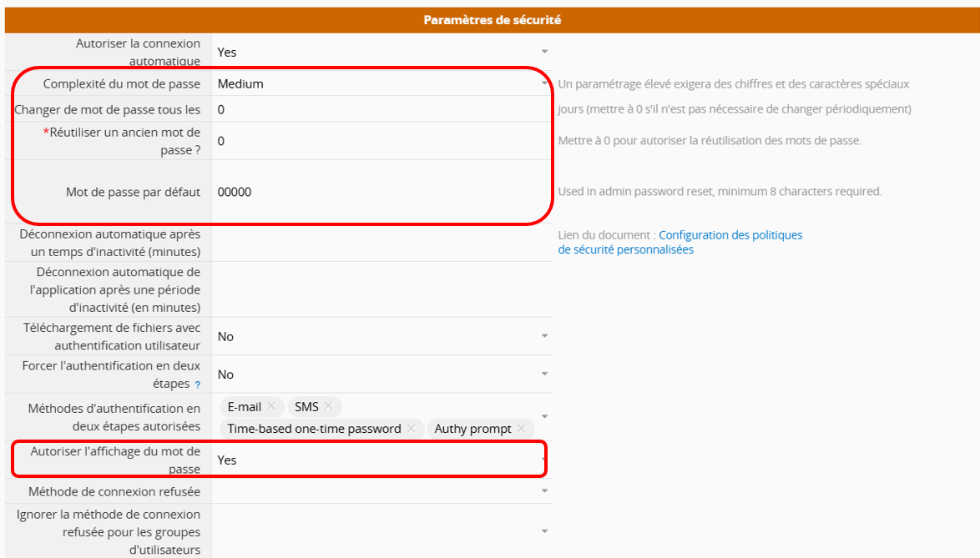
Task: Expand the Complexité du mot de passe dropdown
Action: [x=381, y=83]
